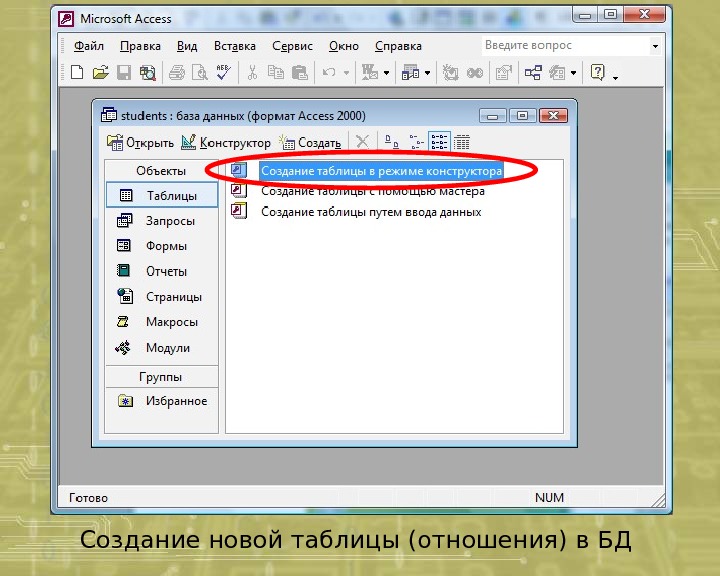Click the Print preview toolbar icon
This screenshot has width=720, height=576.
tap(200, 73)
